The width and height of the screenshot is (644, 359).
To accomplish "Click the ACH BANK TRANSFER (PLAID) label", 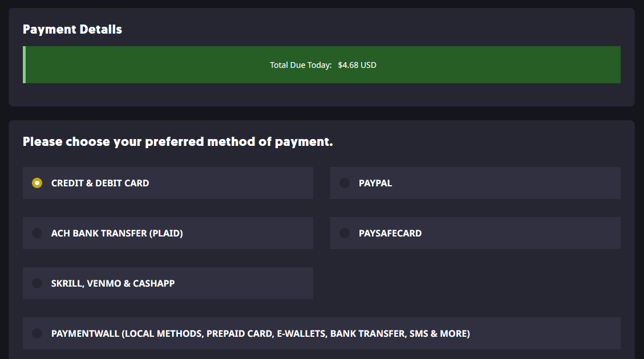I will click(x=117, y=233).
